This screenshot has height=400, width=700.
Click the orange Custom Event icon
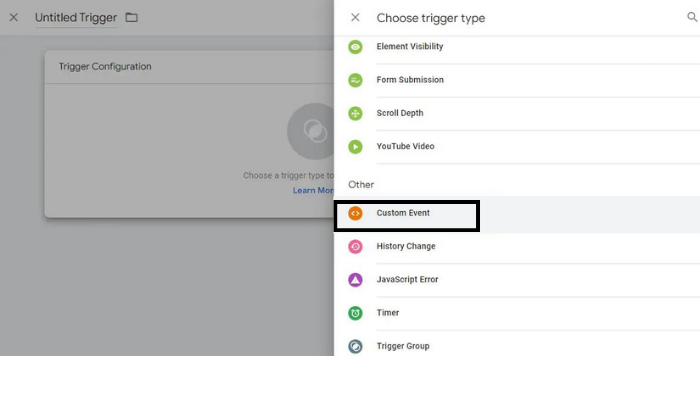[x=355, y=213]
